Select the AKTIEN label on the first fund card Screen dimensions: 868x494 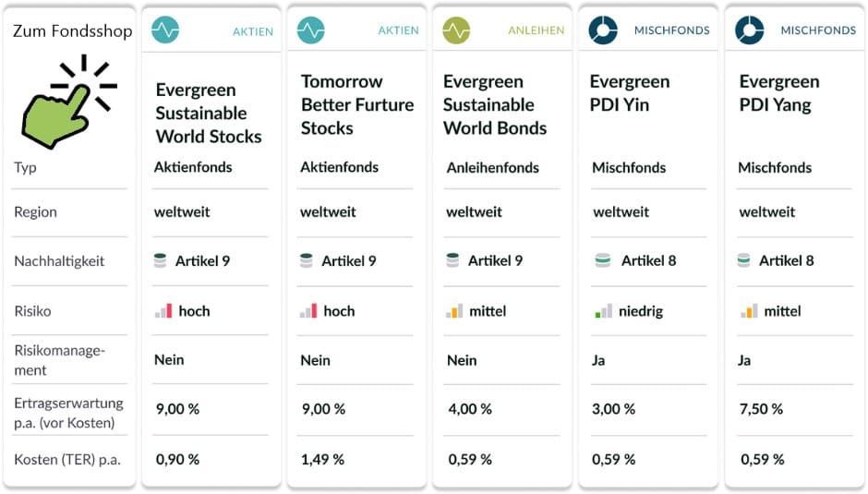pyautogui.click(x=252, y=31)
